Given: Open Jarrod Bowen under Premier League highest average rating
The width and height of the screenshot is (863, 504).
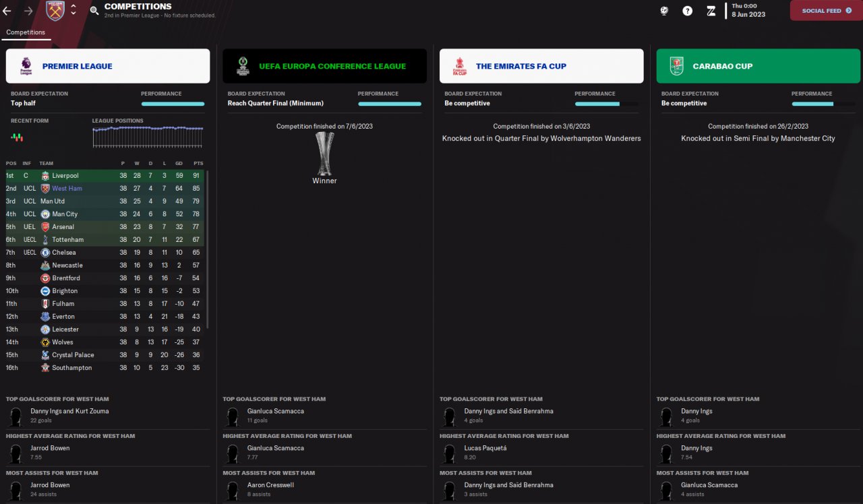Looking at the screenshot, I should click(50, 448).
